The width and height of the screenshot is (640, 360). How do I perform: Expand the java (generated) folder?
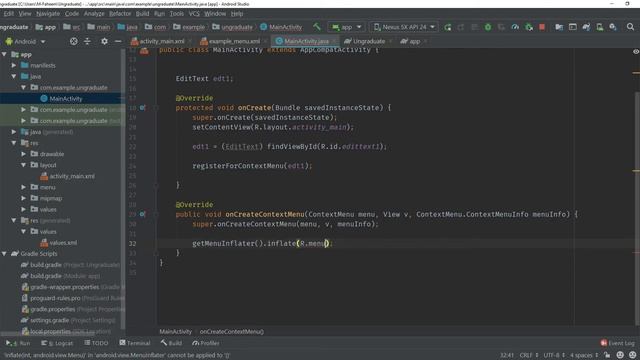pos(14,132)
